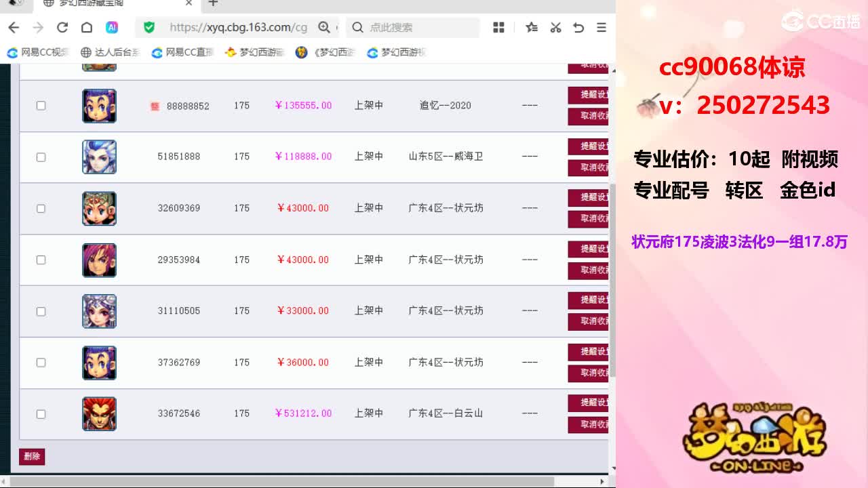Click the scroll-down arrow of vertical scrollbar
The image size is (868, 488).
pyautogui.click(x=612, y=468)
